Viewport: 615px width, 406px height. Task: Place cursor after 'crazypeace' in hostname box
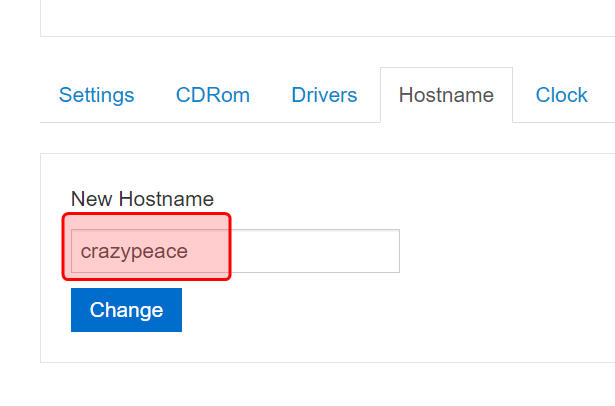point(191,251)
